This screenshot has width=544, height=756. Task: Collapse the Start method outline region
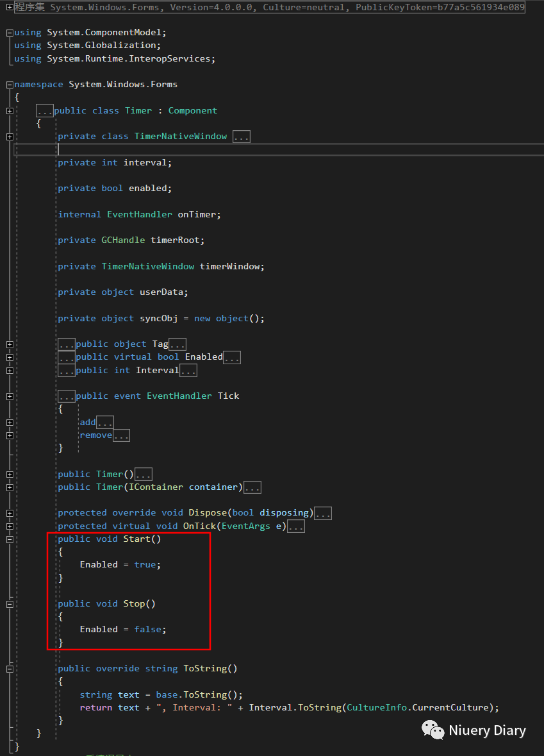(10, 539)
